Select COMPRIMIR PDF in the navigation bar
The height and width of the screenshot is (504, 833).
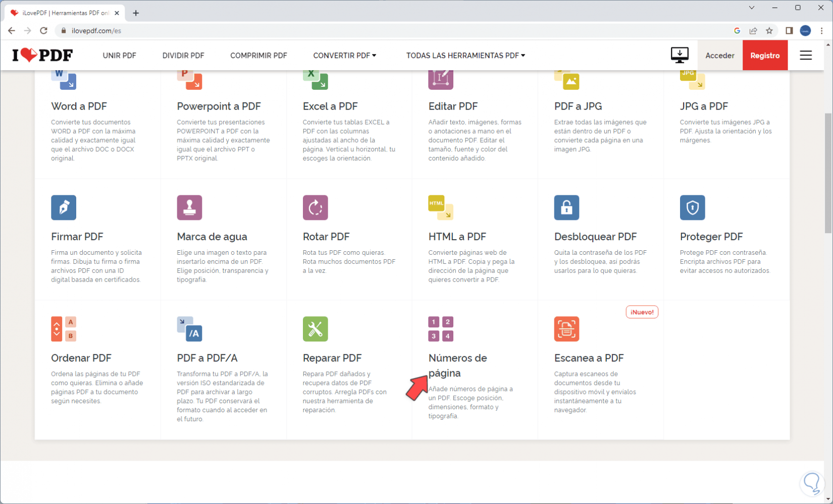tap(258, 55)
